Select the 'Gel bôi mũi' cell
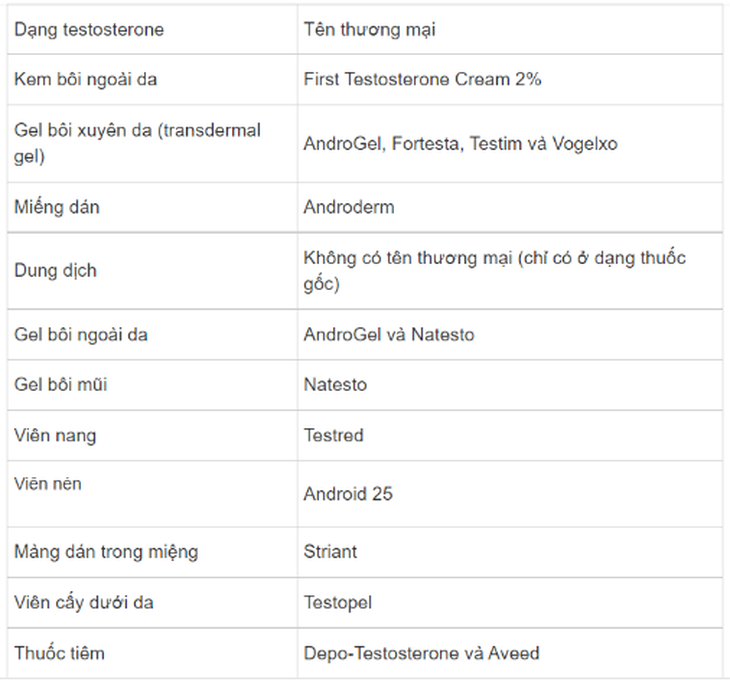 tap(152, 385)
